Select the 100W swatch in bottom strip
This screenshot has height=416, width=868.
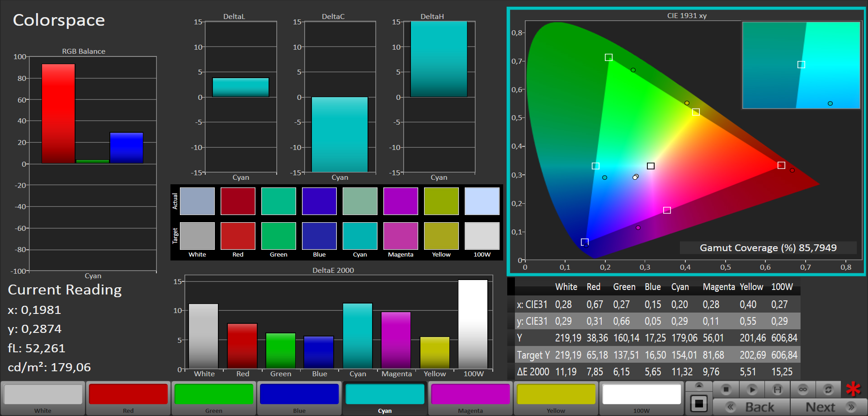pos(642,394)
